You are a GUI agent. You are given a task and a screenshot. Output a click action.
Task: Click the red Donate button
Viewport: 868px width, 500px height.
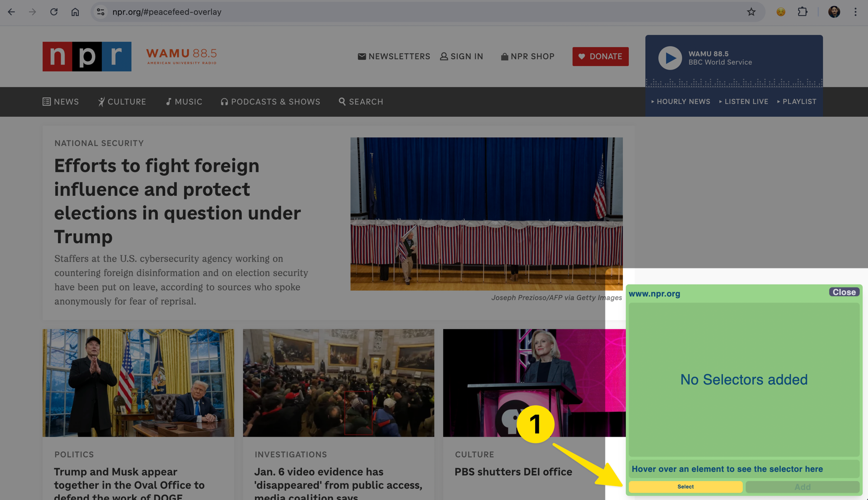[600, 57]
